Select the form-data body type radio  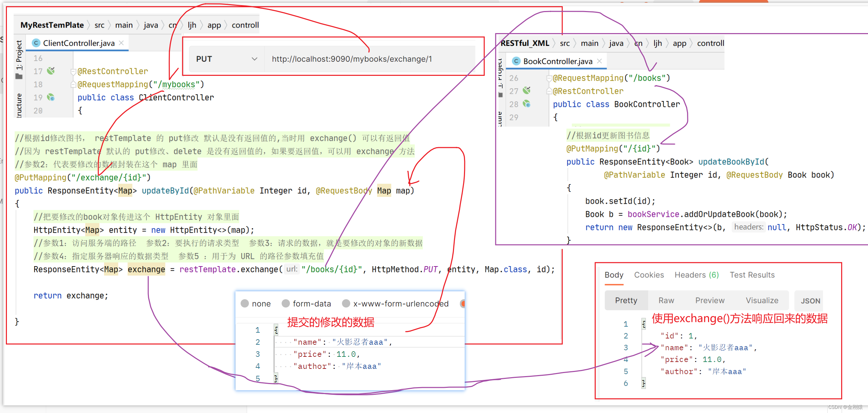286,303
